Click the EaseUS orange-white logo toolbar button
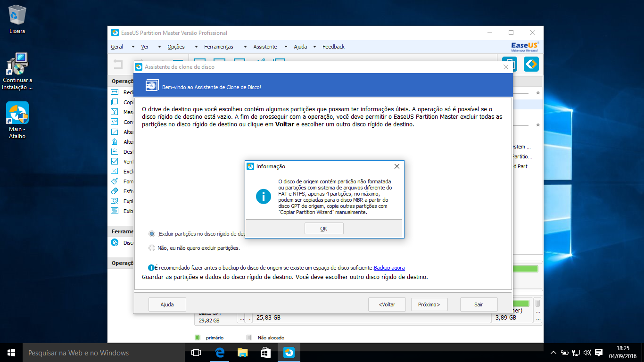 tap(531, 64)
